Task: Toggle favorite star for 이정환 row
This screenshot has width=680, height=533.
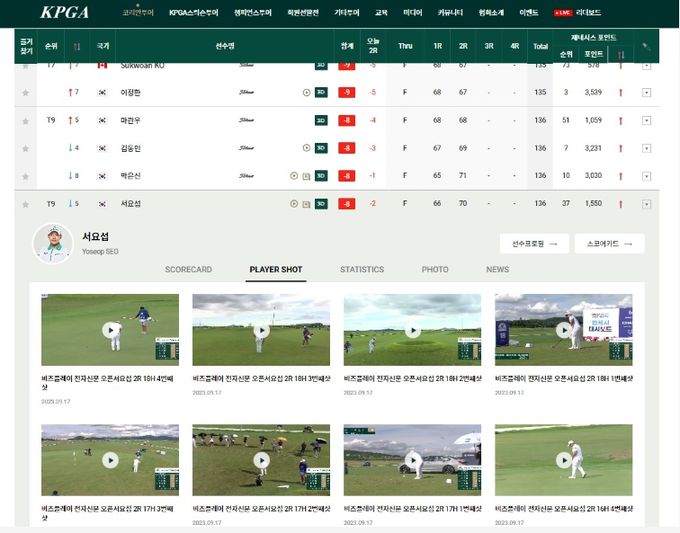Action: [x=26, y=93]
